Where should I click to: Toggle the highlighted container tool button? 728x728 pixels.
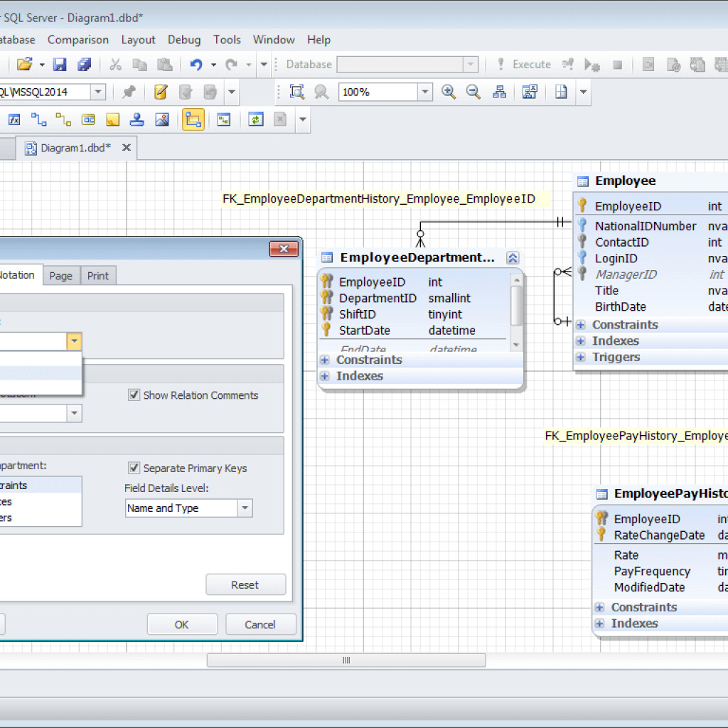coord(193,119)
